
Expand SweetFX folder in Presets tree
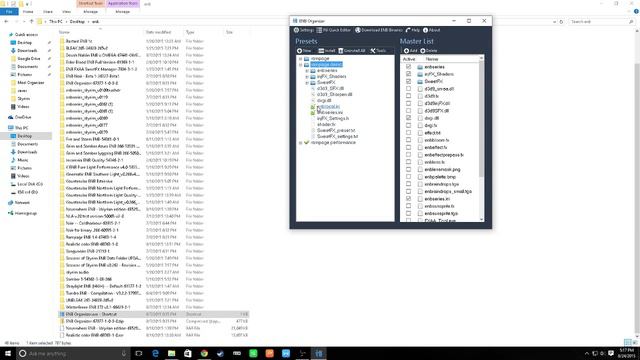[307, 82]
